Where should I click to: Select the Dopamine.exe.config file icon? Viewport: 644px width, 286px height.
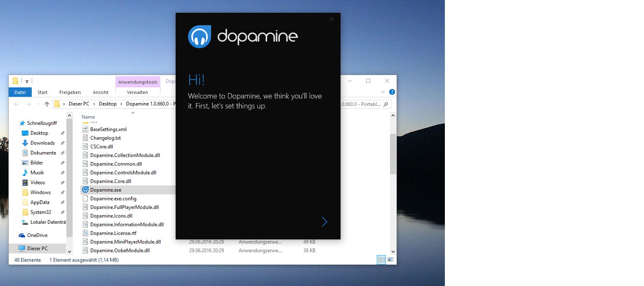pyautogui.click(x=85, y=199)
